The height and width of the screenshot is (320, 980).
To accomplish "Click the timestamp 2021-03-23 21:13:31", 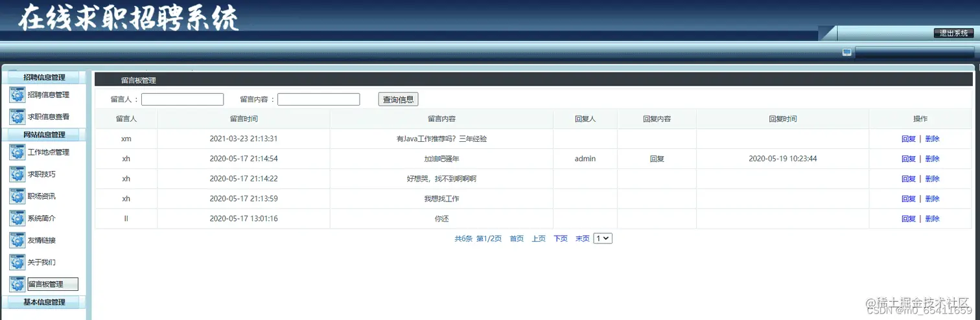I will 244,139.
